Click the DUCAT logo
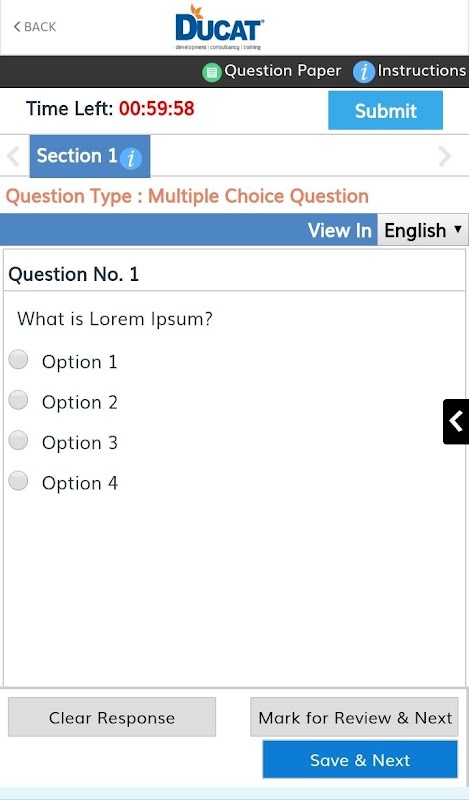Image resolution: width=469 pixels, height=800 pixels. click(x=219, y=28)
